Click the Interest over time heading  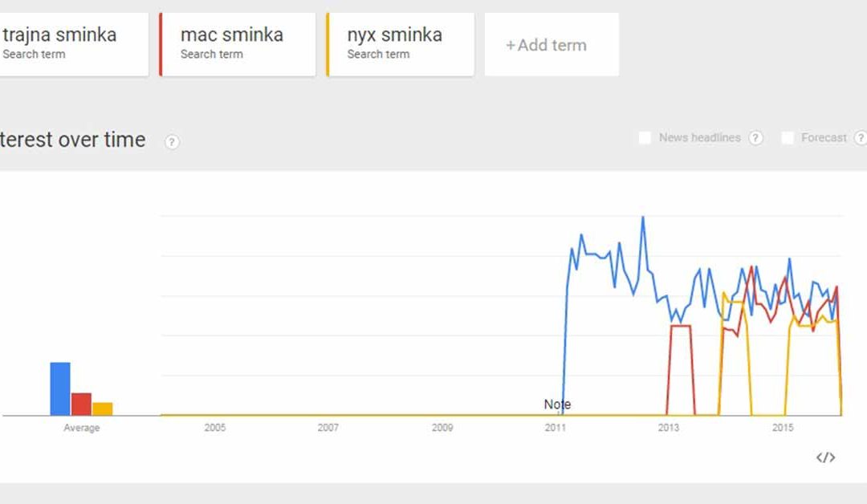[72, 140]
